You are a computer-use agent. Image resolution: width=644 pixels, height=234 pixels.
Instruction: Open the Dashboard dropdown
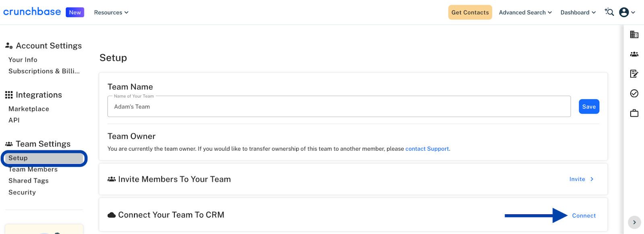(x=578, y=12)
